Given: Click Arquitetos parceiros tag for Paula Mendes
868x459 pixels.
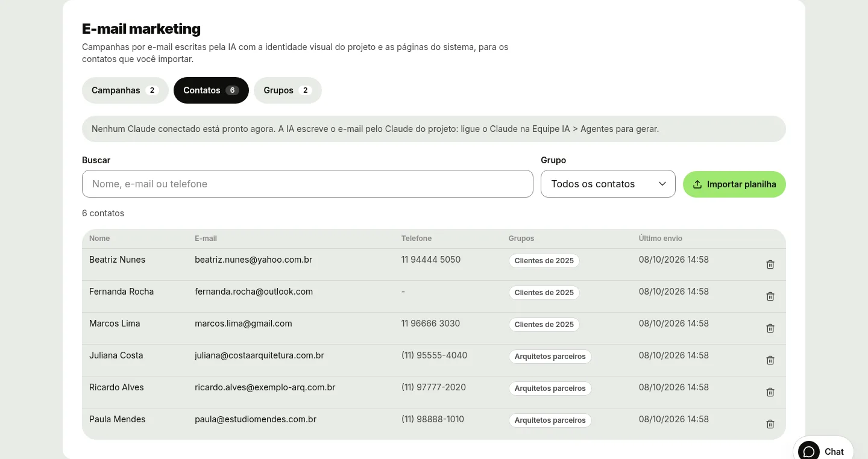Looking at the screenshot, I should pos(550,420).
